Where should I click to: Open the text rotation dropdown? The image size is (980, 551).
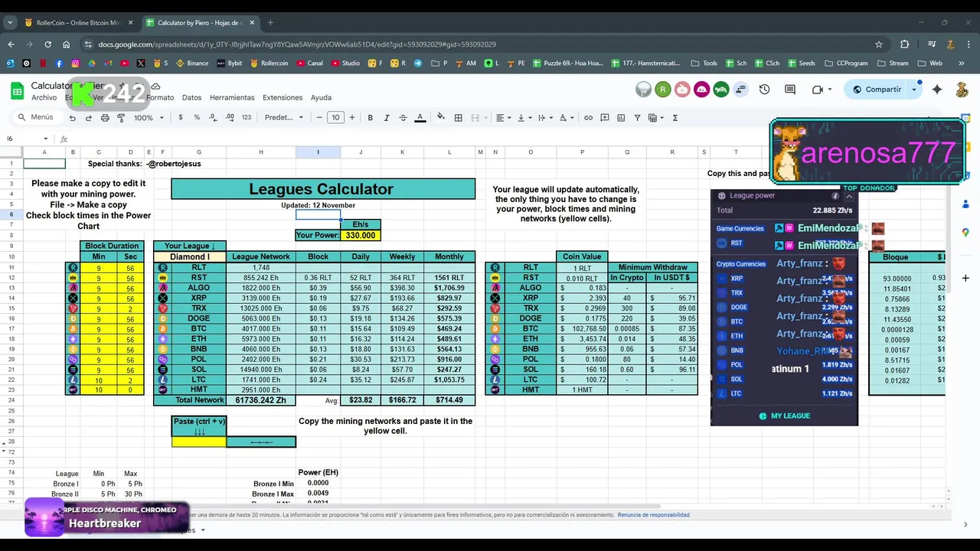(x=567, y=118)
